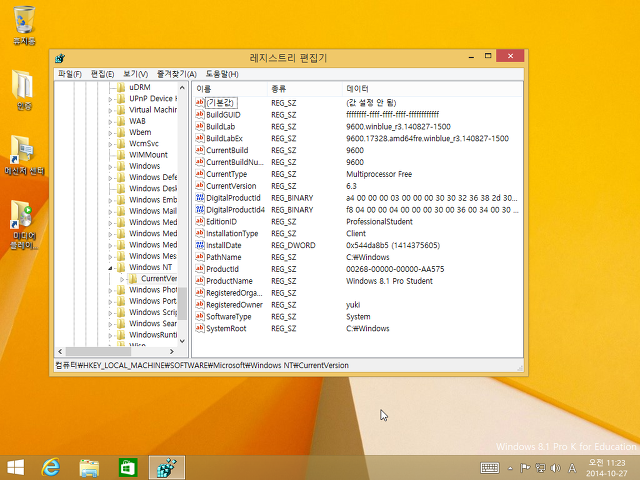640x480 pixels.
Task: Select the DigitalProductId4 binary icon
Action: (x=200, y=209)
